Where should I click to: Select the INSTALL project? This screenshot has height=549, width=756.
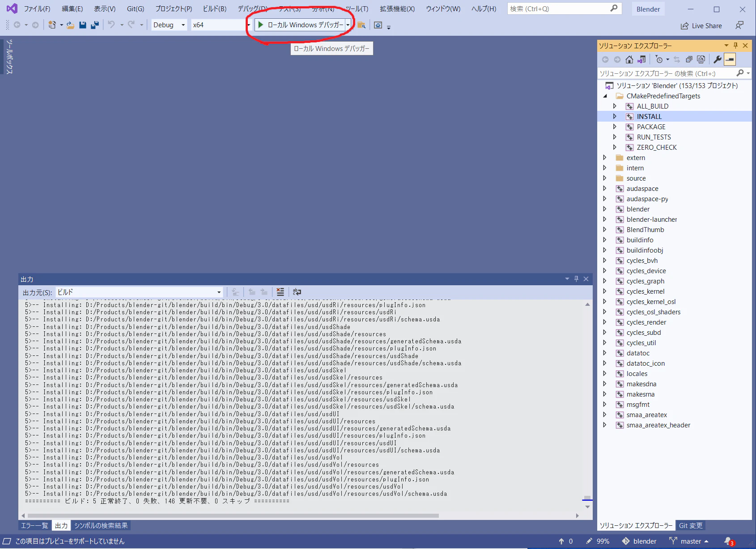click(x=649, y=117)
